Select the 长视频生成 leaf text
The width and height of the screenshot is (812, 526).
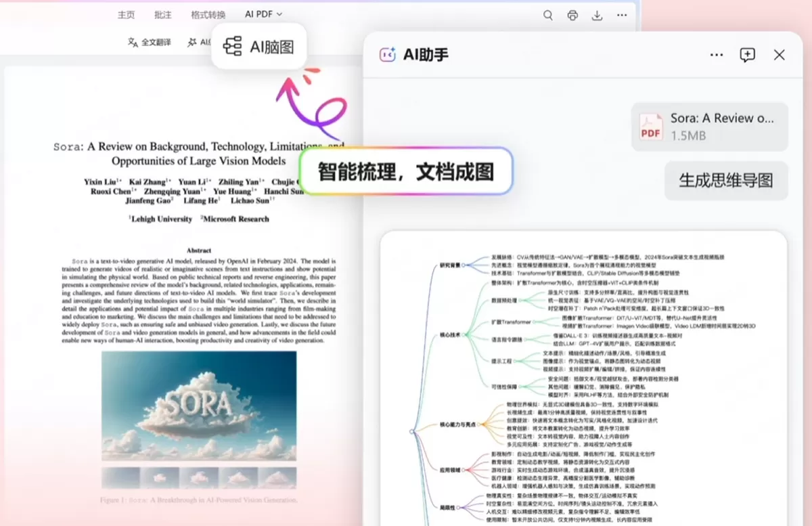click(576, 412)
